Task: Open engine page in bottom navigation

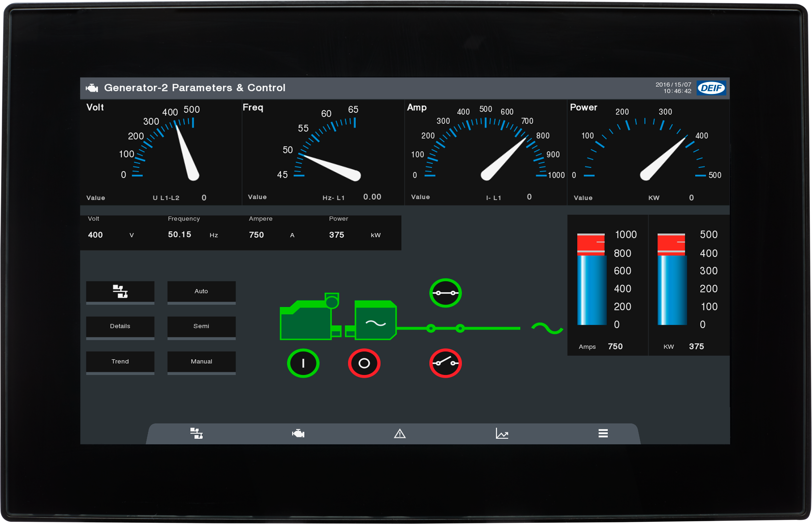Action: (298, 433)
